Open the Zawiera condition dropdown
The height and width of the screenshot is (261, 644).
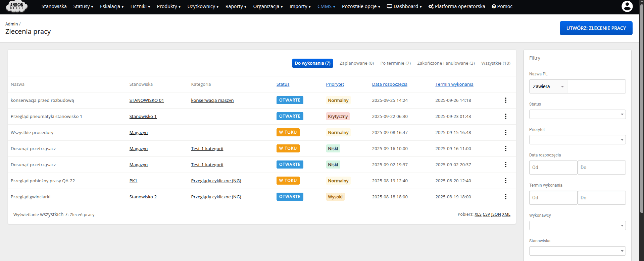click(x=548, y=86)
